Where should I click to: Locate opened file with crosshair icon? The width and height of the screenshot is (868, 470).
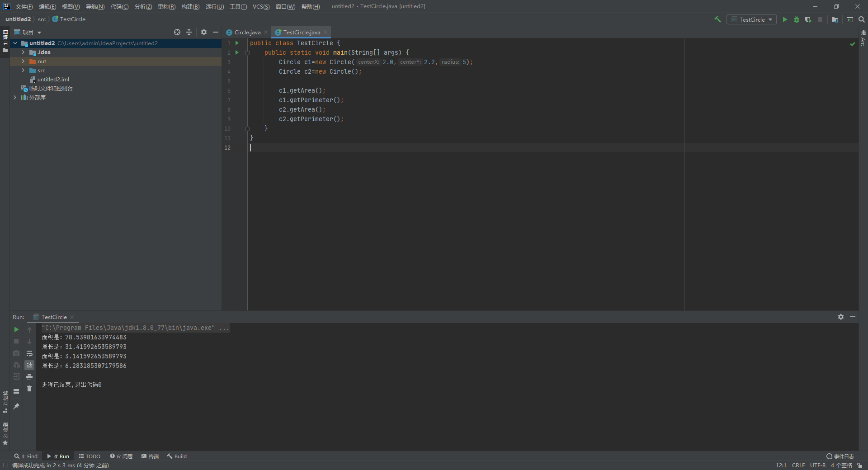point(177,32)
